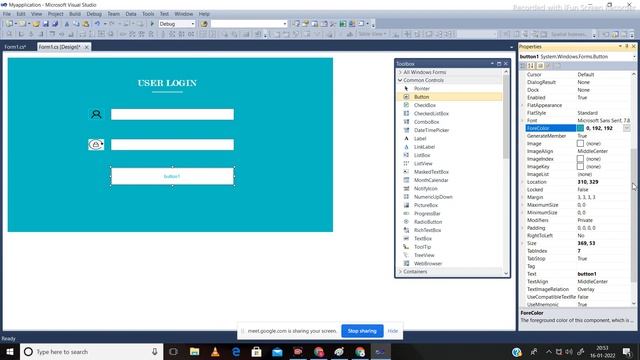The height and width of the screenshot is (360, 640).
Task: Open Microsoft Edge from the taskbar
Action: point(236,351)
